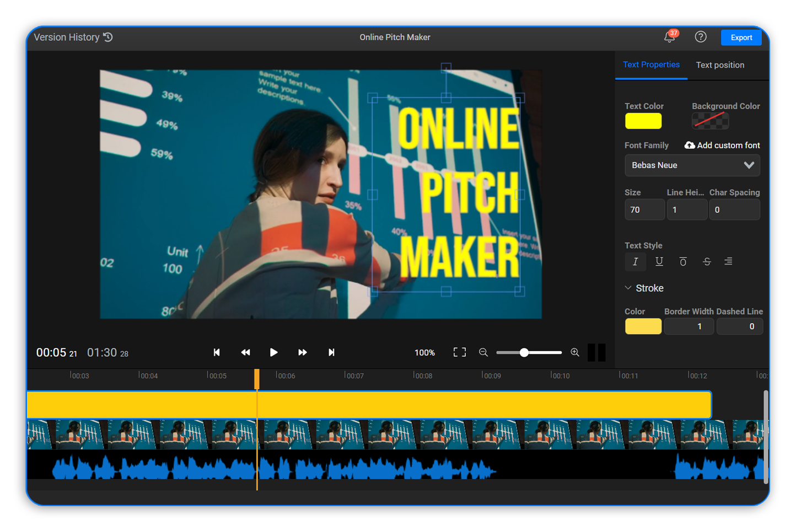Open the Bebas Neue font family dropdown

tap(692, 165)
